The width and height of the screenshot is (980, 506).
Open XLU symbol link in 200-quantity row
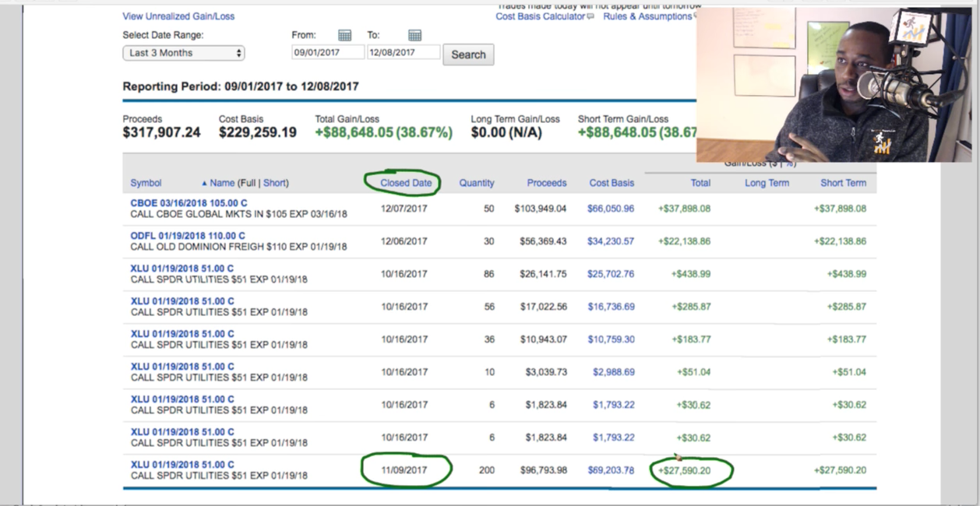pyautogui.click(x=182, y=465)
